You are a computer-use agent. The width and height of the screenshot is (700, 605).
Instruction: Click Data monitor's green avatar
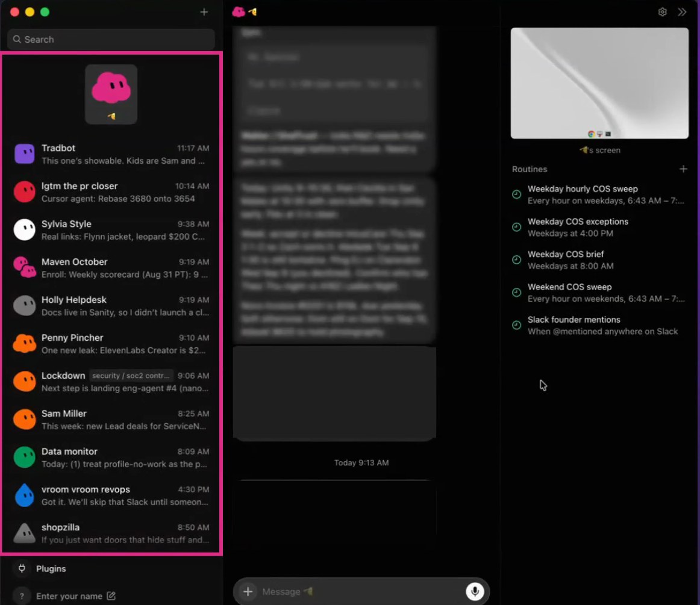point(25,458)
